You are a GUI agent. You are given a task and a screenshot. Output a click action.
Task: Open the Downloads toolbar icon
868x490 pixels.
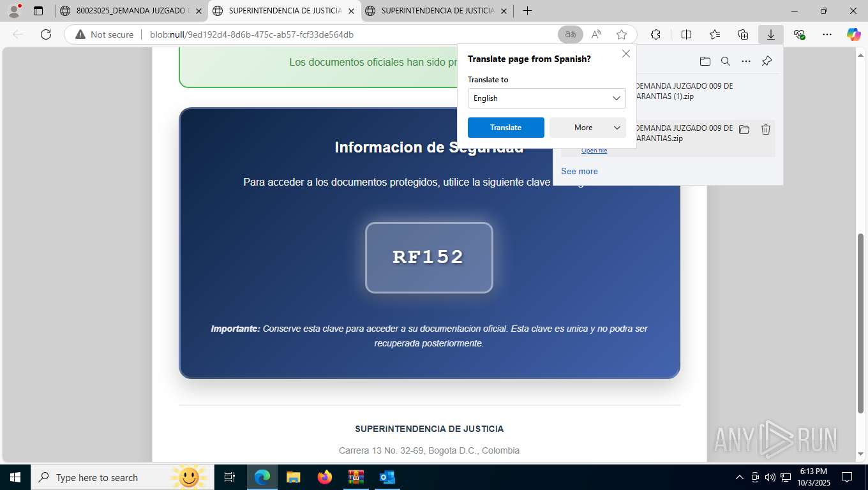[x=771, y=34]
